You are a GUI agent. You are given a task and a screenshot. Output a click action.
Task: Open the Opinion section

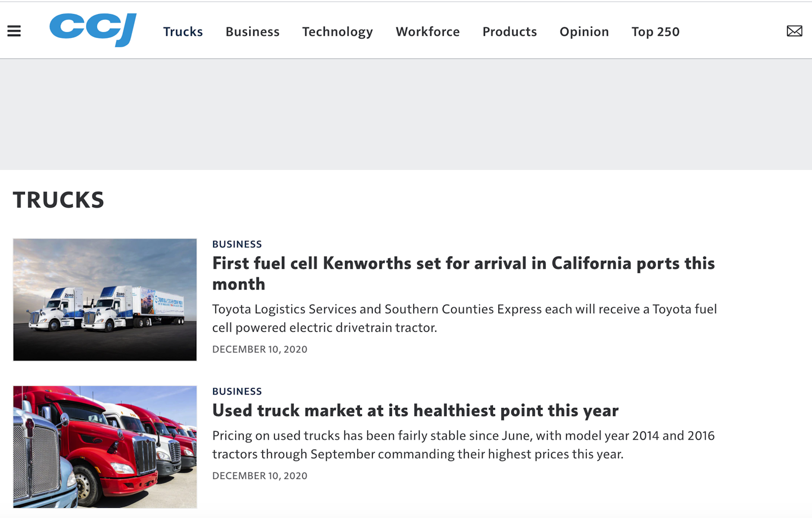pyautogui.click(x=584, y=32)
